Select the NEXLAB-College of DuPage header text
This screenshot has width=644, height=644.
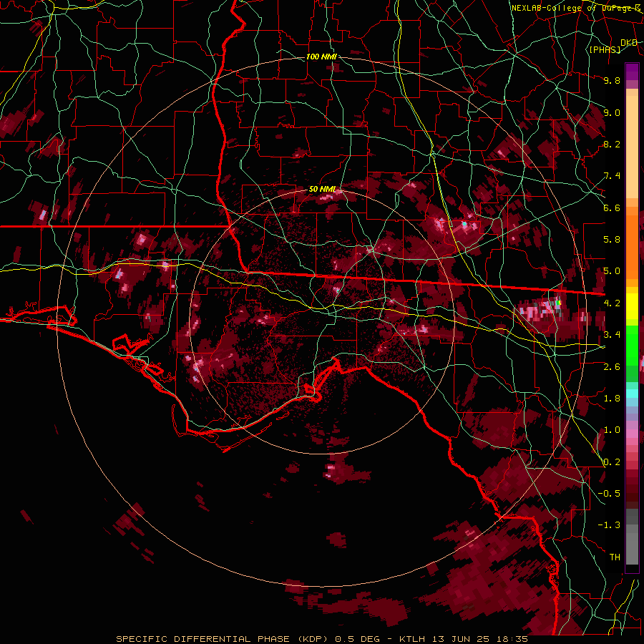point(576,8)
